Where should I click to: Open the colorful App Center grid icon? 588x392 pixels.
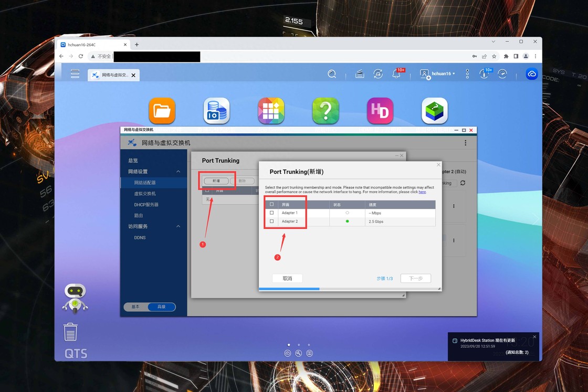pyautogui.click(x=271, y=111)
